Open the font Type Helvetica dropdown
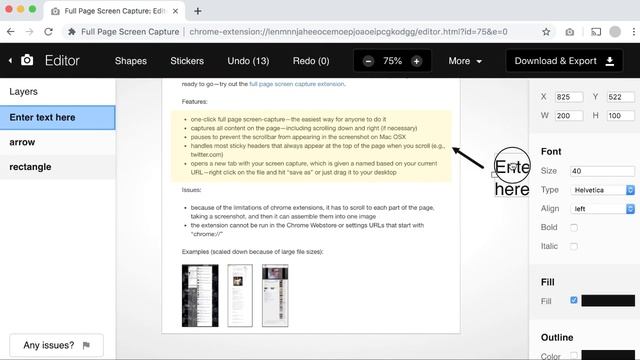 (602, 190)
